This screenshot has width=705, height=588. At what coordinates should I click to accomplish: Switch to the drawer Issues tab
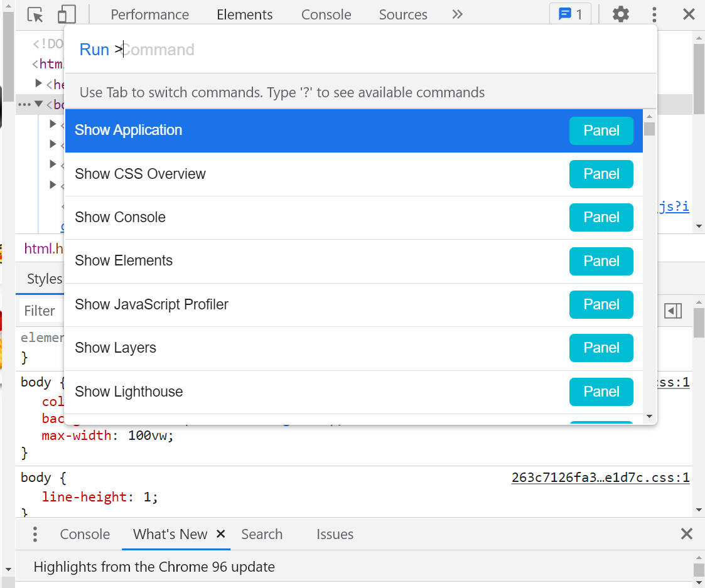pos(335,534)
